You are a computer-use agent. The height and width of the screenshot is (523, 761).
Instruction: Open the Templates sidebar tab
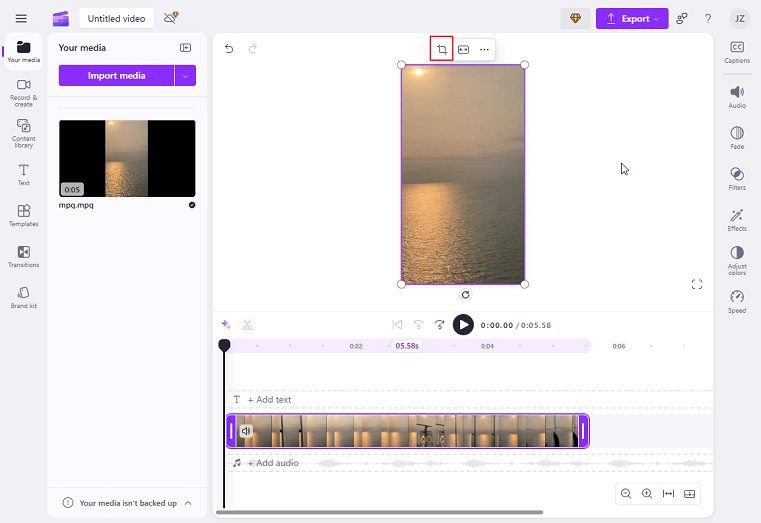tap(23, 215)
